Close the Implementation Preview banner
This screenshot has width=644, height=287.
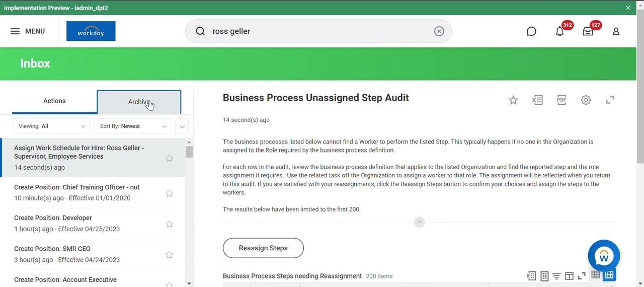click(x=628, y=8)
